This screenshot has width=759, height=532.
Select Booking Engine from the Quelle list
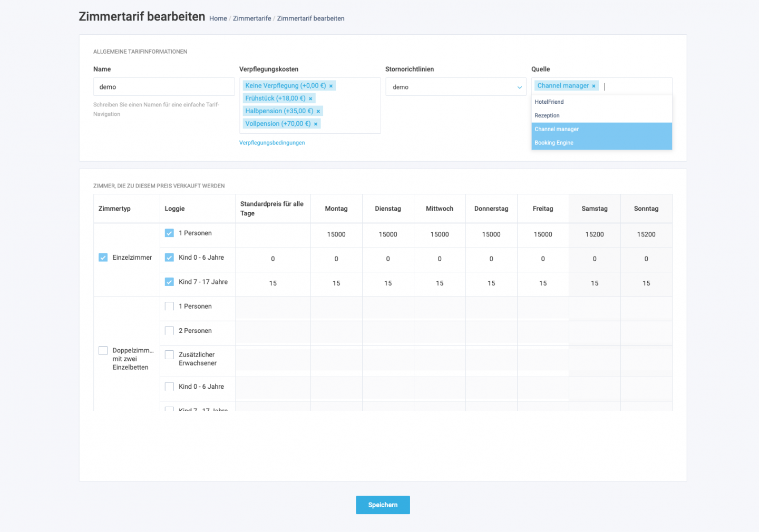pos(601,143)
